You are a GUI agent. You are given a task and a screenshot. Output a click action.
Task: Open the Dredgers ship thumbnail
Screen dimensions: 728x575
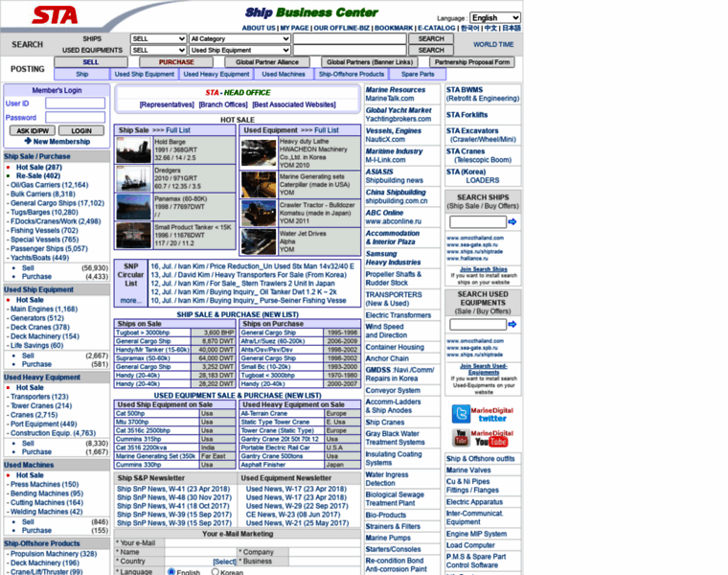(x=134, y=179)
